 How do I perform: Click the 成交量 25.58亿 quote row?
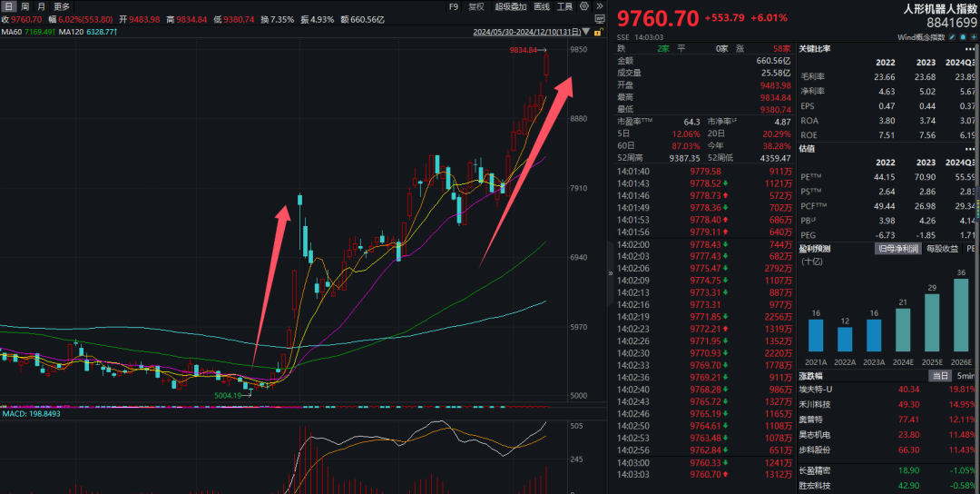pyautogui.click(x=704, y=73)
